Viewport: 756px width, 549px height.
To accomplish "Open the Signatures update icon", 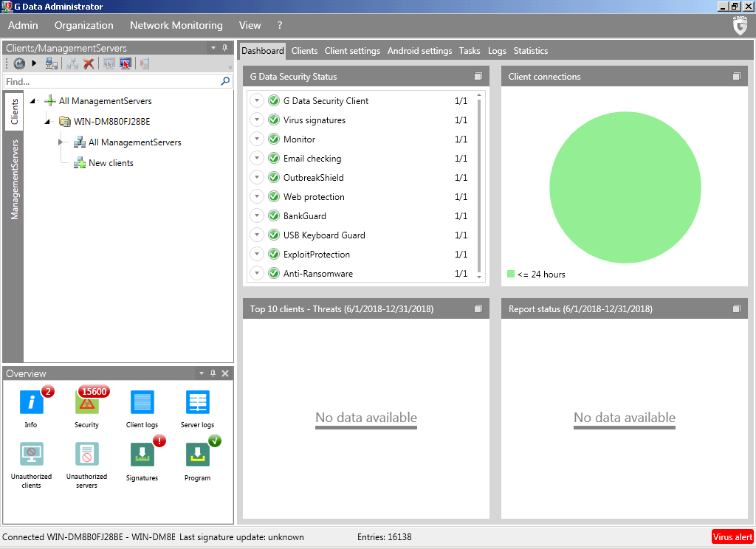I will point(142,455).
